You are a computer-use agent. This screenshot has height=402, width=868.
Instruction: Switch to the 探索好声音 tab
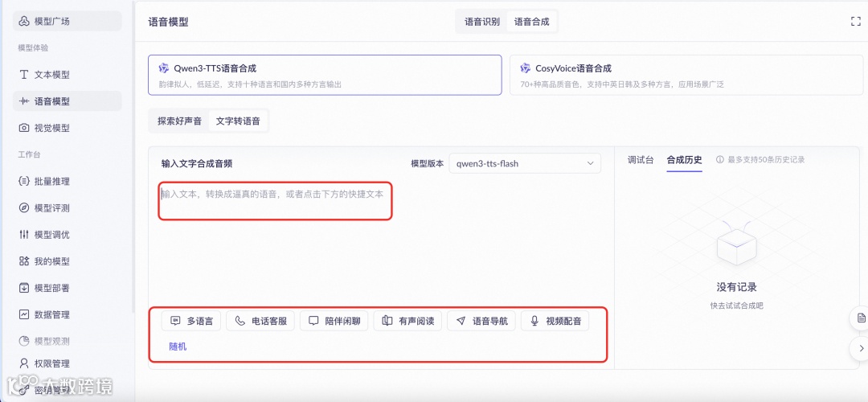tap(179, 121)
